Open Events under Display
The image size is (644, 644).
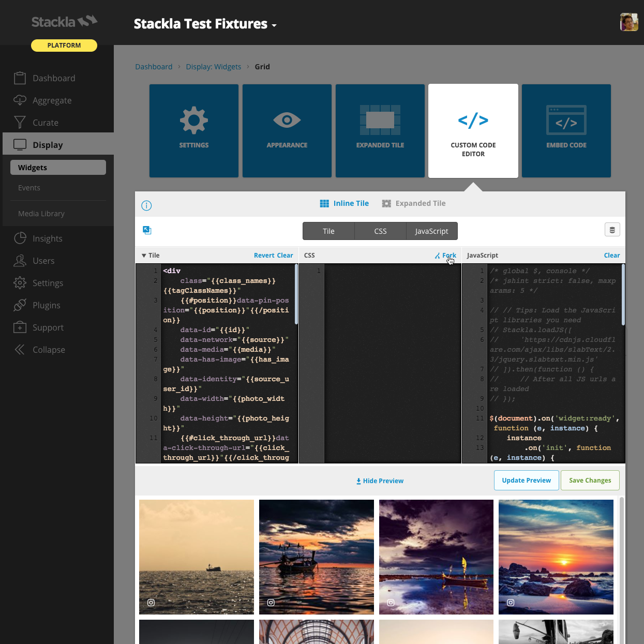29,188
